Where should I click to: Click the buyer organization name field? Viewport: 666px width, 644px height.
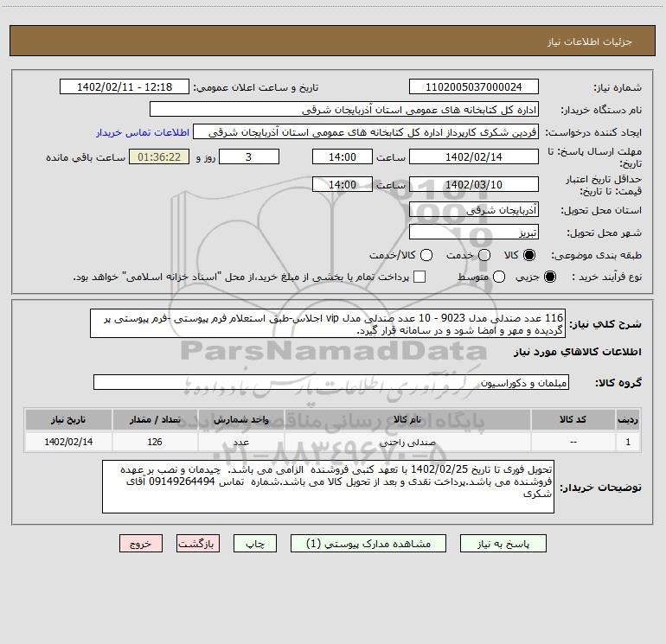[x=344, y=110]
